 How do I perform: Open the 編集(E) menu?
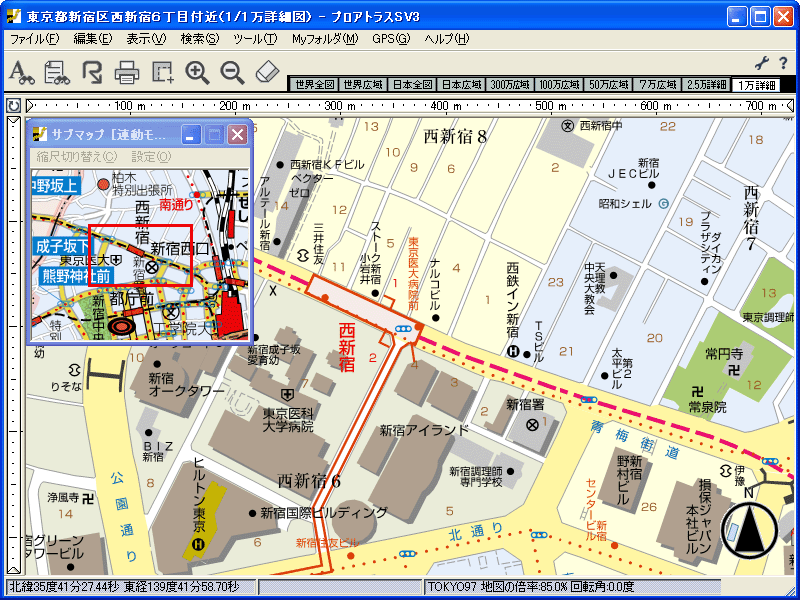coord(93,39)
